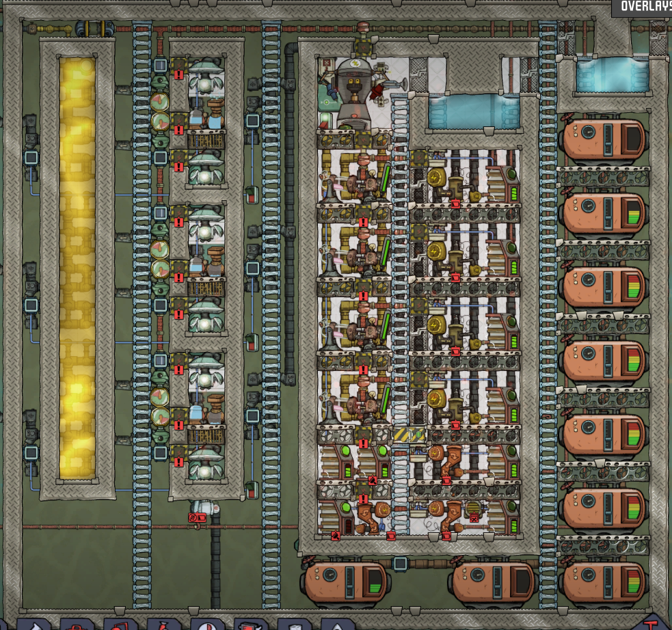Select the water pool in the top-right corner
Image resolution: width=672 pixels, height=630 pixels.
pos(612,75)
